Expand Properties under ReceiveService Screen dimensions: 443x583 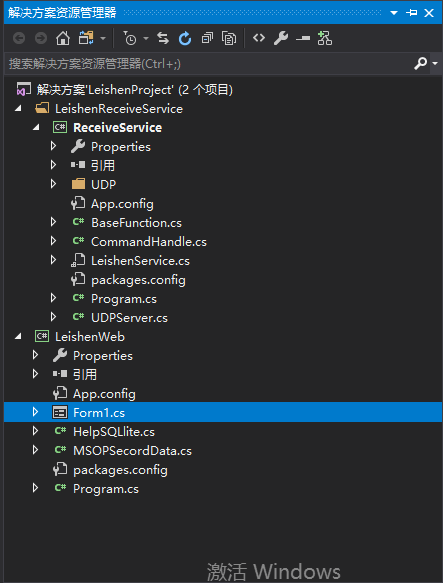pos(54,146)
